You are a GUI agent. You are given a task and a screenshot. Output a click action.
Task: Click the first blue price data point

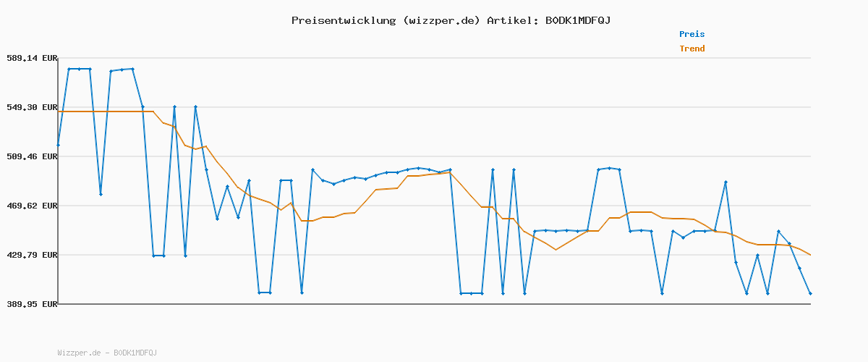[x=59, y=146]
